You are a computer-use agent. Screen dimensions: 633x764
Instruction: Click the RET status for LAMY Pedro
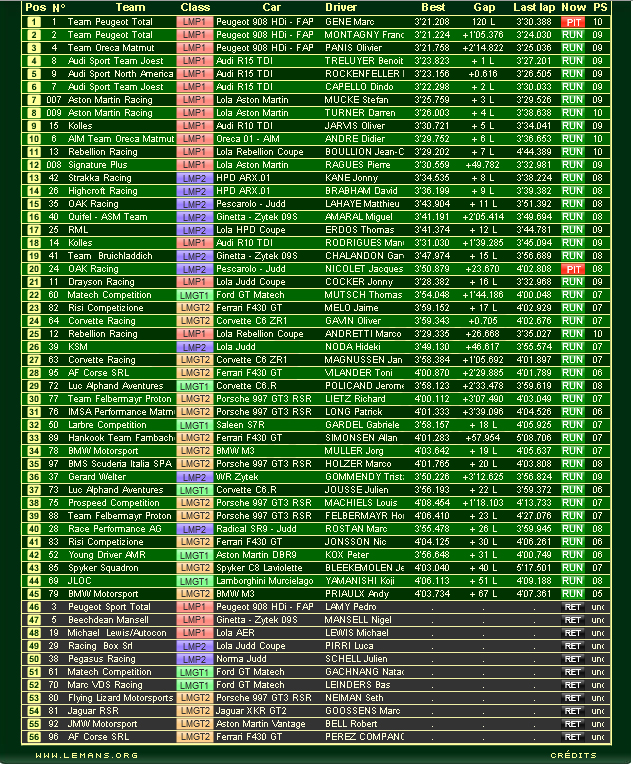coord(573,607)
